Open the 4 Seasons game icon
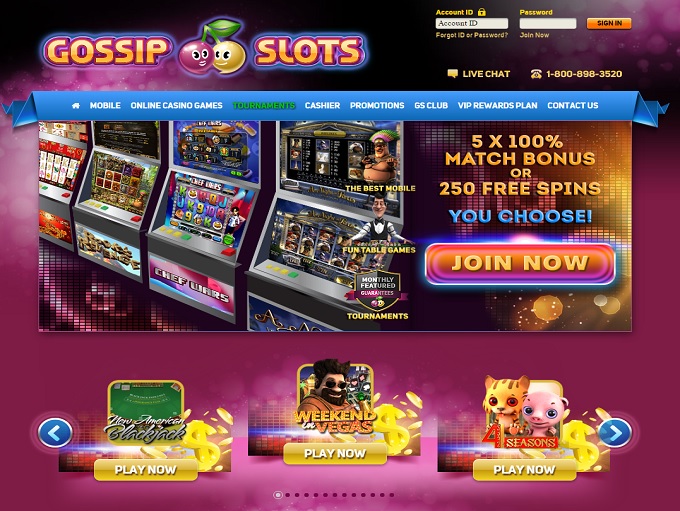 coord(524,412)
